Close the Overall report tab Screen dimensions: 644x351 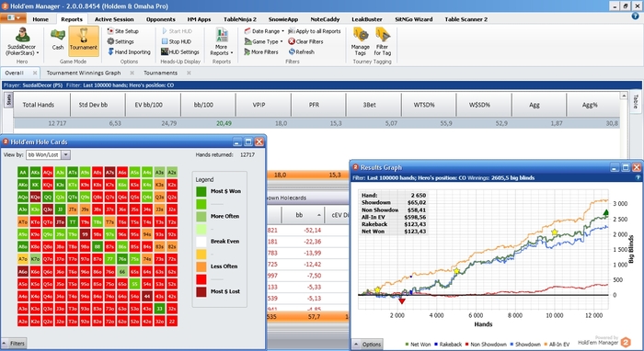[x=35, y=73]
